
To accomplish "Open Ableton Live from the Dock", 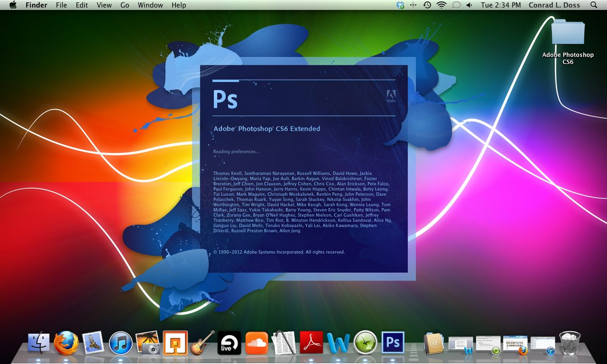I will click(x=230, y=343).
